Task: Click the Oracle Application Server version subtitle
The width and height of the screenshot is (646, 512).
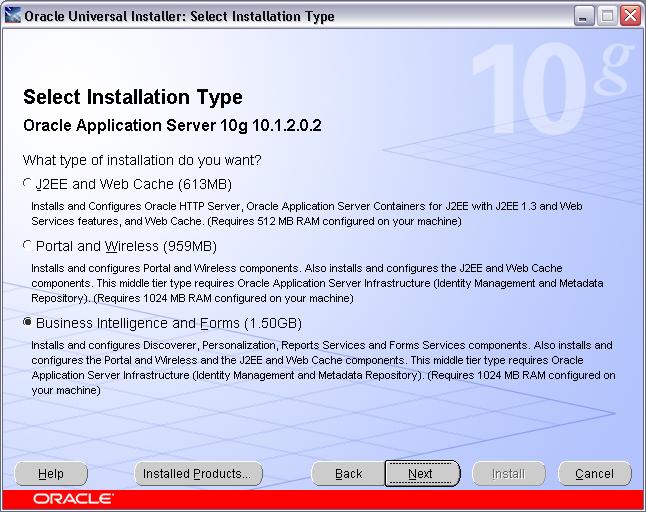Action: 171,126
